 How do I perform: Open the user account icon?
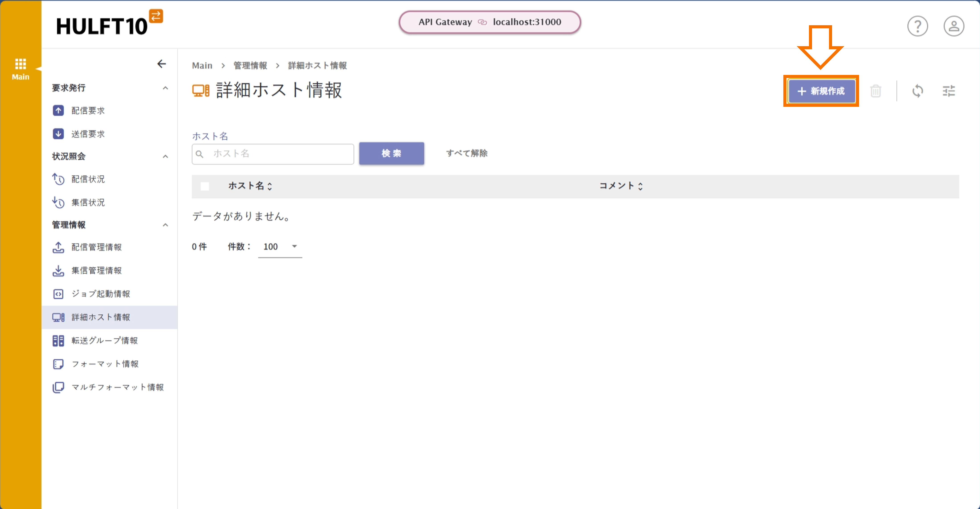(x=954, y=26)
